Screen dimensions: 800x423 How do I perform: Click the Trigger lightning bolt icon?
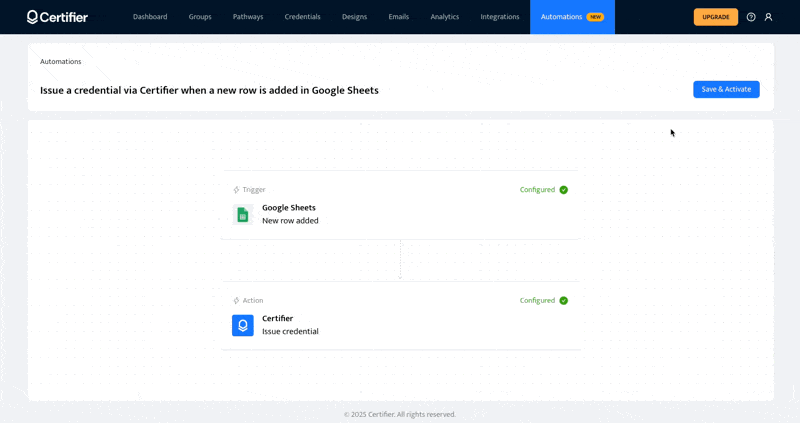(236, 190)
